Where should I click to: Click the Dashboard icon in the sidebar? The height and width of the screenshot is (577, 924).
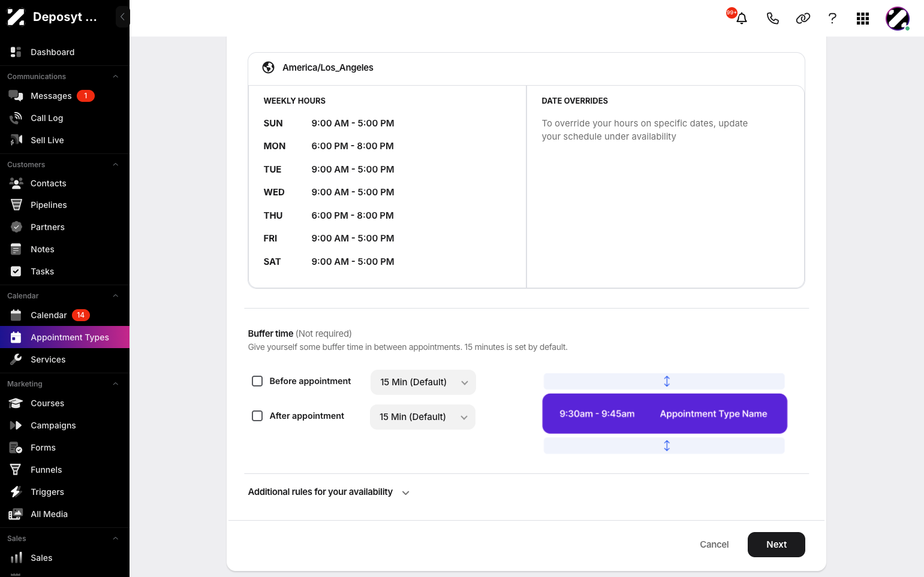click(x=16, y=52)
